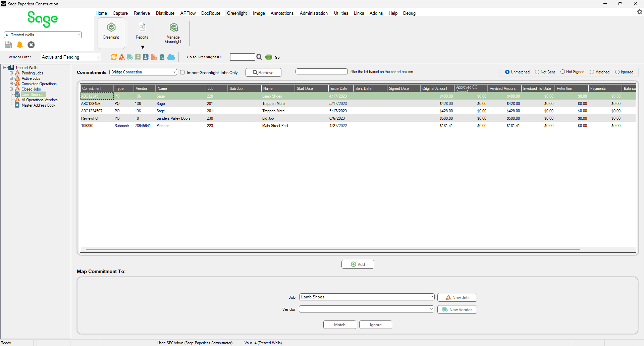This screenshot has height=346, width=644.
Task: Collapse the Treated Wells tree node
Action: coord(5,67)
